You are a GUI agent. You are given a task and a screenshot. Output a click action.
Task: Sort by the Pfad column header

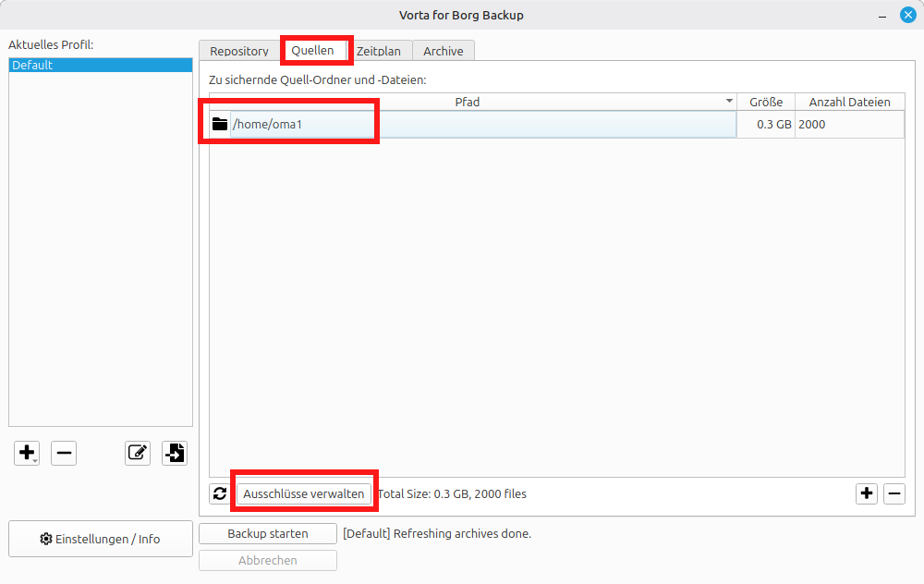(x=472, y=102)
